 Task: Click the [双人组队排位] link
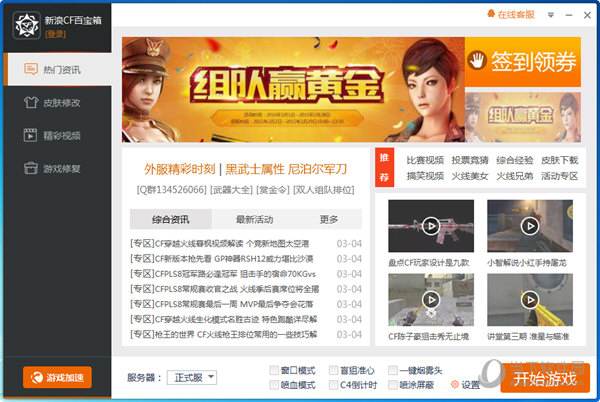point(324,189)
